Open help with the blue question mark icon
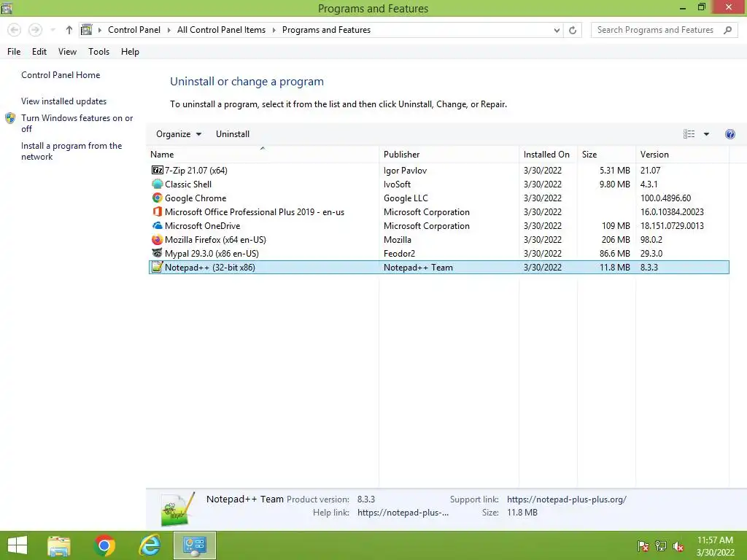Viewport: 747px width, 560px height. click(x=729, y=134)
